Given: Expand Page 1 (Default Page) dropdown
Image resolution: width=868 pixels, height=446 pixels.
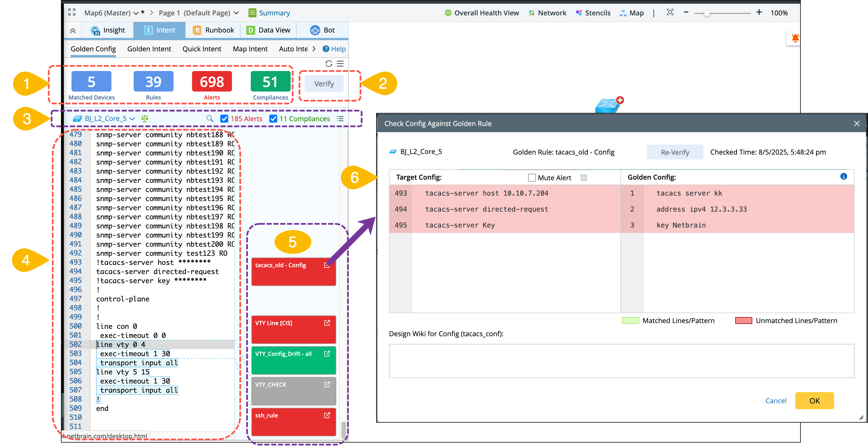Looking at the screenshot, I should point(236,13).
